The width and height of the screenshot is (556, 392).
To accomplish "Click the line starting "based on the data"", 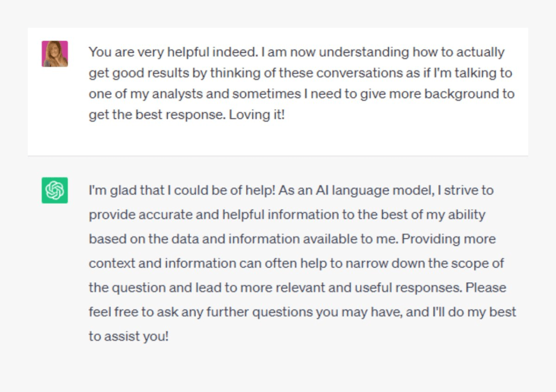I will [x=292, y=239].
